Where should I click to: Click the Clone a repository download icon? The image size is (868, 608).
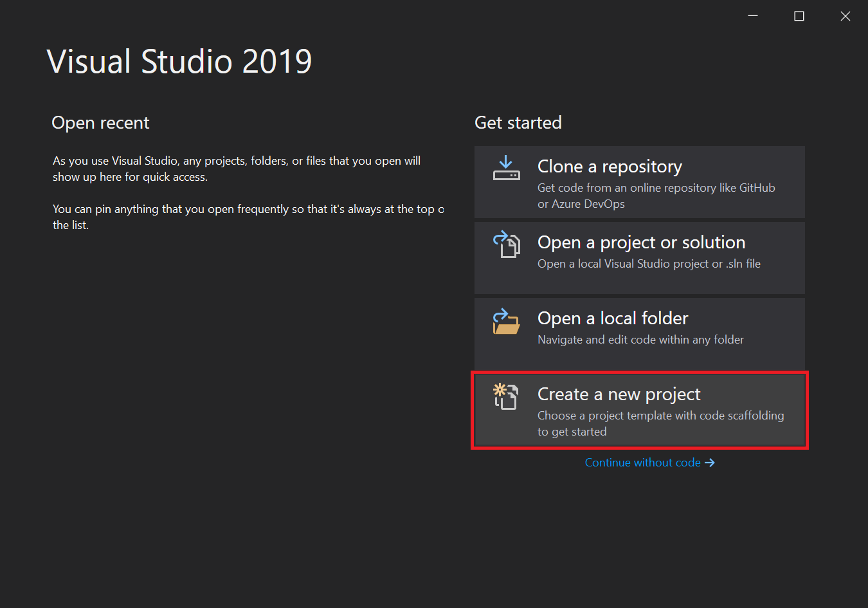point(506,168)
